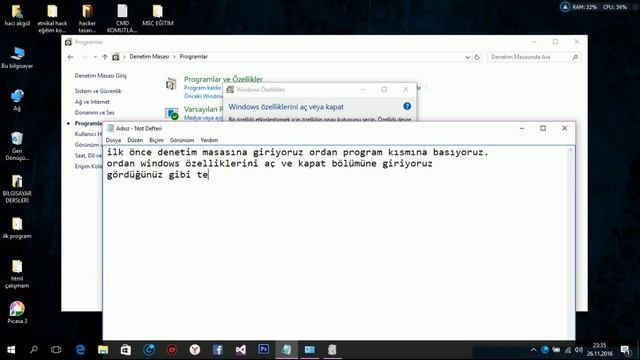640x360 pixels.
Task: Click the Up arrow in Programlar window
Action: 105,57
